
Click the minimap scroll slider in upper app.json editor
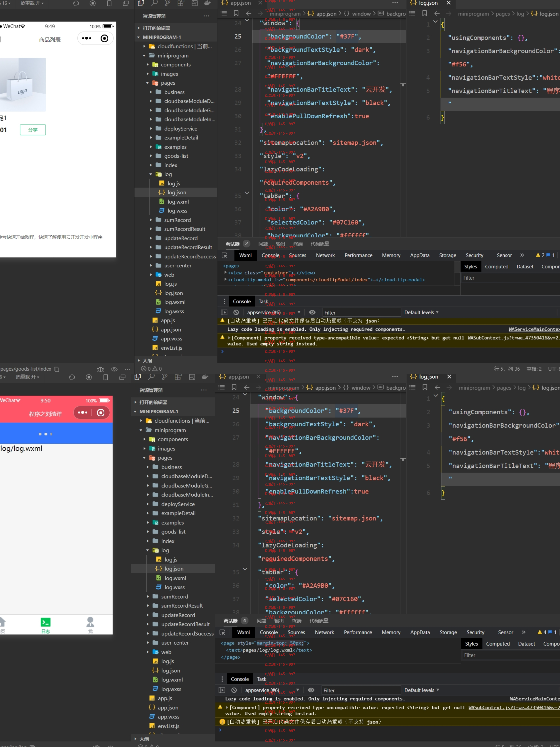pyautogui.click(x=403, y=85)
